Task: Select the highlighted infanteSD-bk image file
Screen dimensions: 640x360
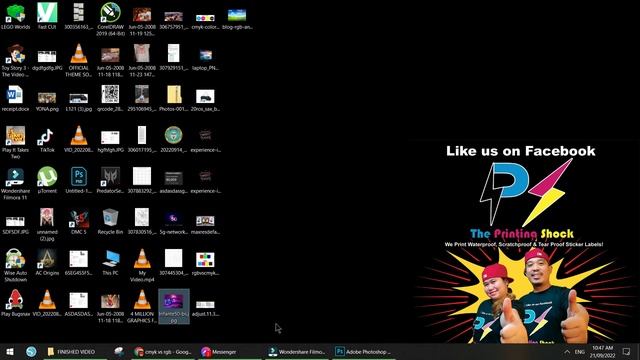Action: click(x=173, y=306)
